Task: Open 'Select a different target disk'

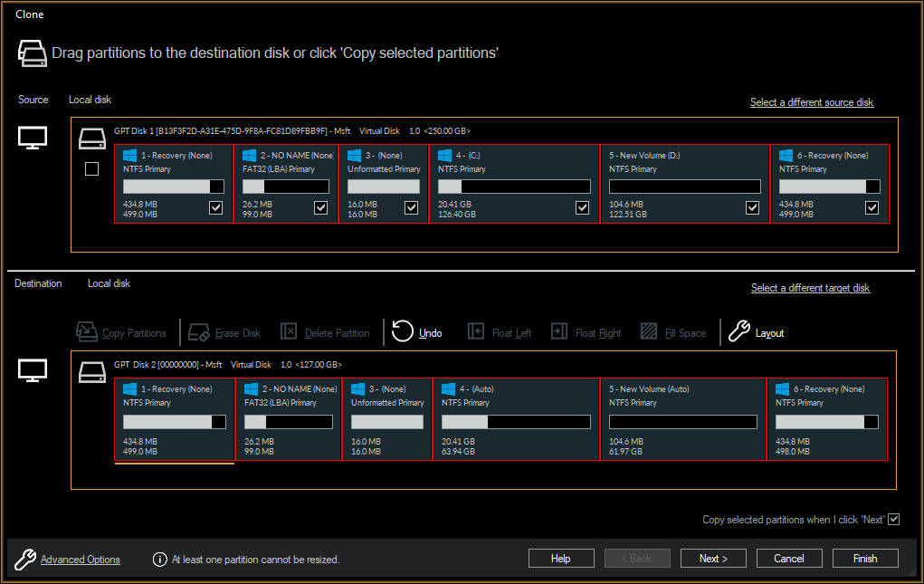Action: [810, 287]
